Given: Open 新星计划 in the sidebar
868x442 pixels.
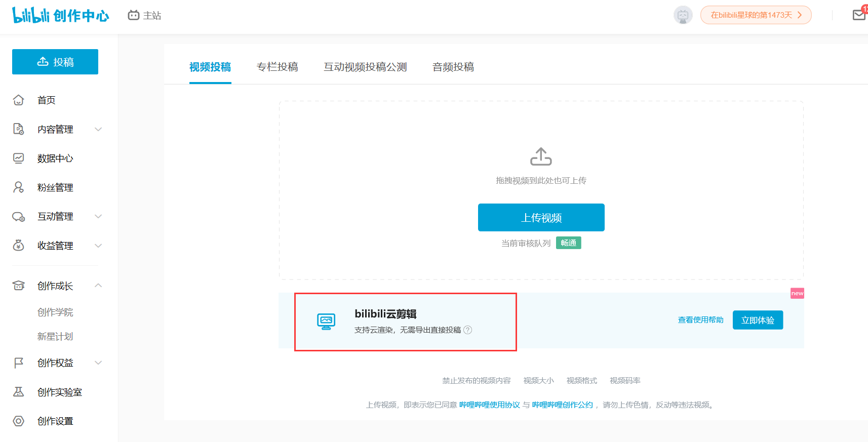Looking at the screenshot, I should [x=55, y=337].
